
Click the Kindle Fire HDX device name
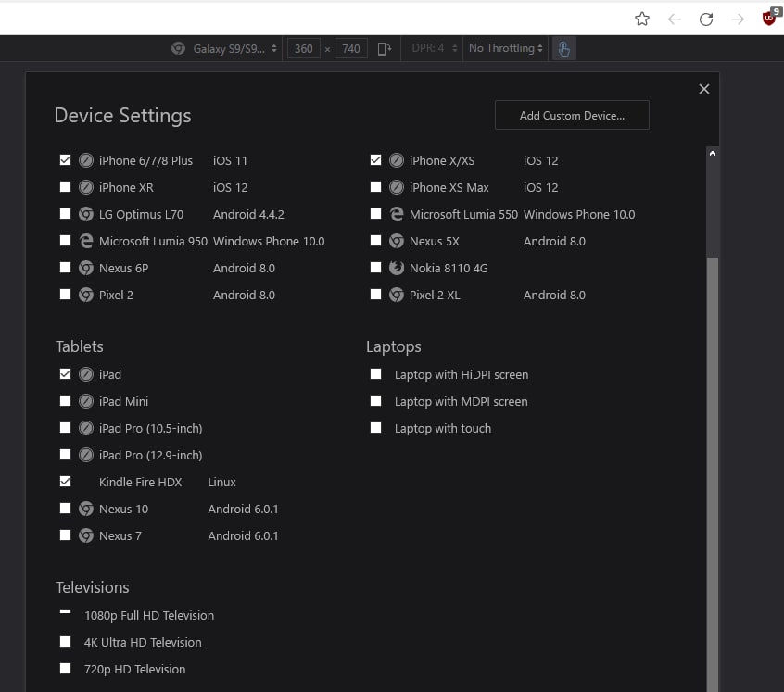(x=141, y=482)
